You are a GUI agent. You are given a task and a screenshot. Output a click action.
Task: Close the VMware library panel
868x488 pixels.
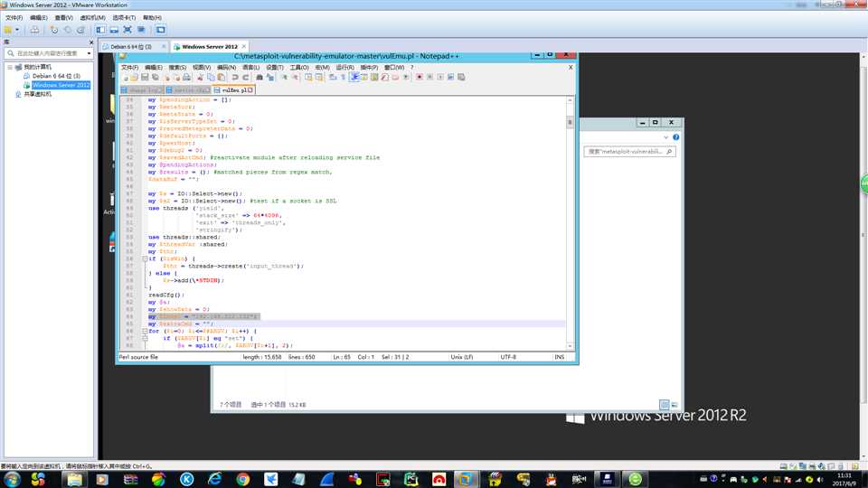coord(91,42)
